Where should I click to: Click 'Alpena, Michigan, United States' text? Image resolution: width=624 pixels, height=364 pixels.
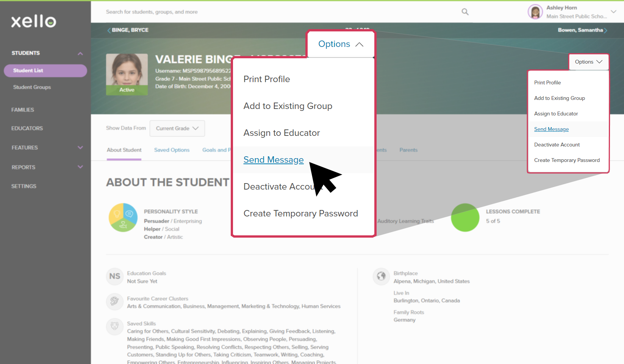click(432, 282)
